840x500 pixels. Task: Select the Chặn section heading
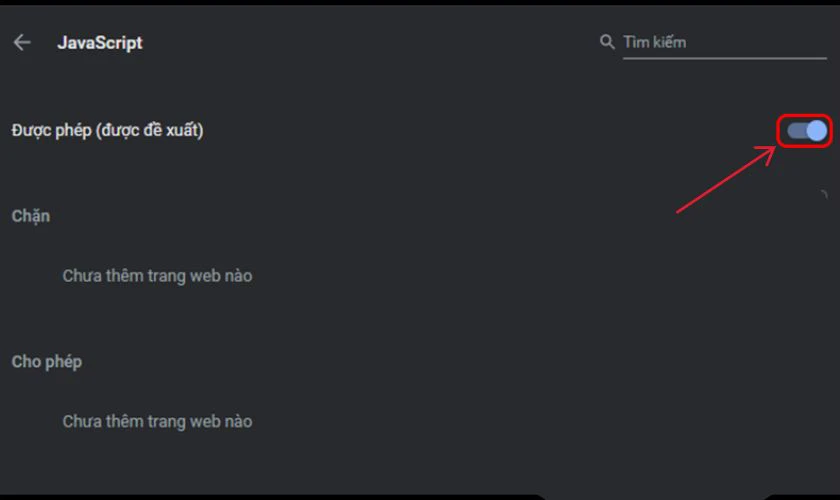pyautogui.click(x=31, y=216)
